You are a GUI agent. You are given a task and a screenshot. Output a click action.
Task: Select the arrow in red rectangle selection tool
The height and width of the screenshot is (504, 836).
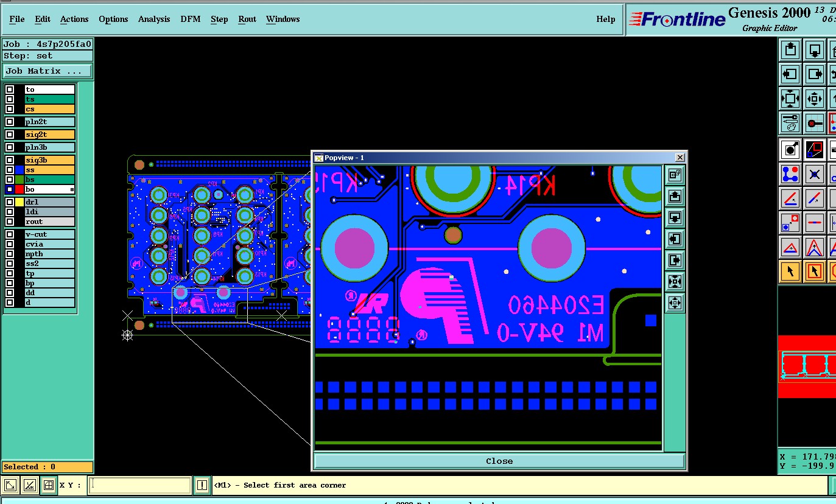tap(815, 271)
